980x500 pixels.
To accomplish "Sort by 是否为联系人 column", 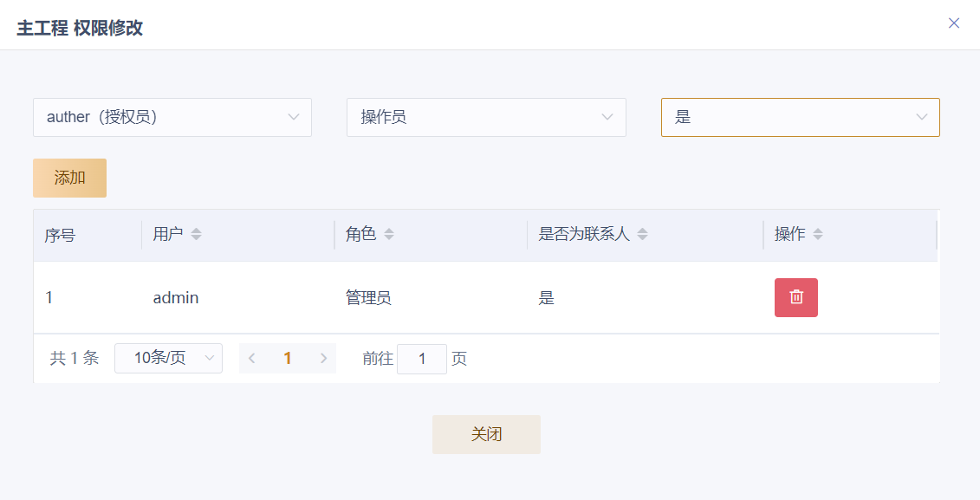I will pyautogui.click(x=642, y=234).
